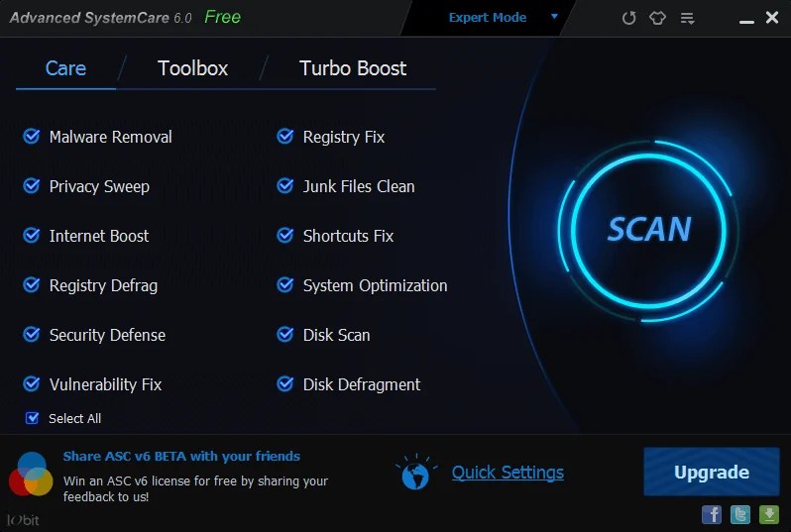Click the green download arrow icon
The height and width of the screenshot is (532, 791).
tap(769, 513)
